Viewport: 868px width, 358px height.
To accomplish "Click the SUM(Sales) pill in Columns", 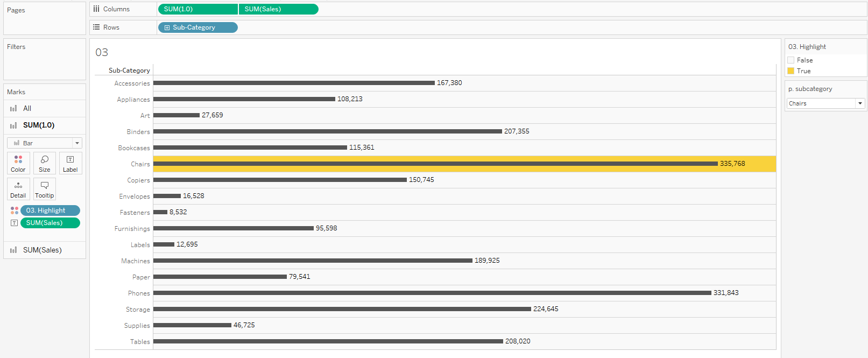I will [278, 9].
